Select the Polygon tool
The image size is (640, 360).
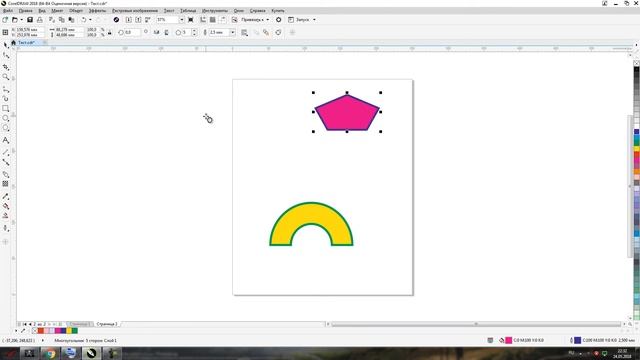pos(6,128)
